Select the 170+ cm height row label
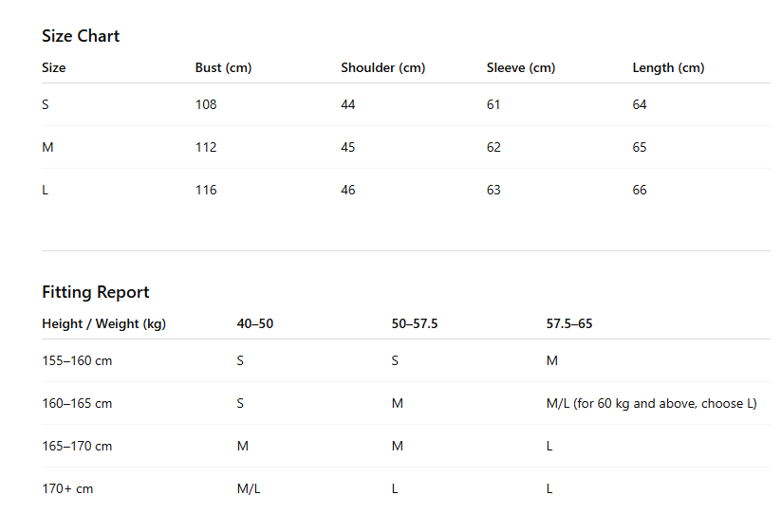This screenshot has width=781, height=532. pos(67,488)
